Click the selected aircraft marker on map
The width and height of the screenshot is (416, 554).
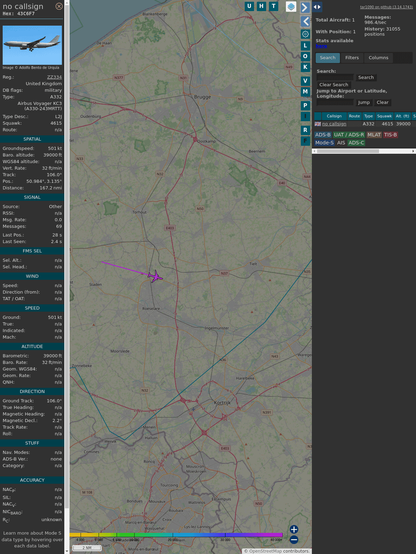click(155, 276)
